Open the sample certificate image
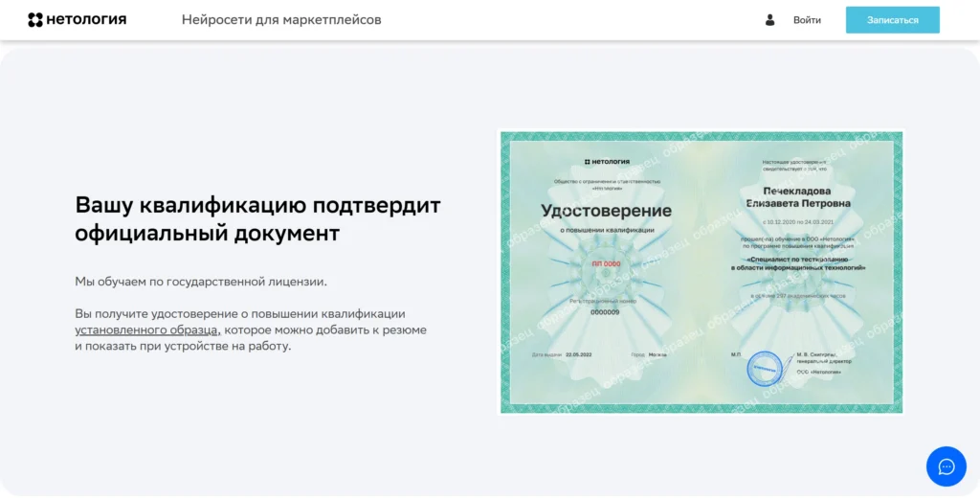Viewport: 980px width, 500px height. pos(702,272)
